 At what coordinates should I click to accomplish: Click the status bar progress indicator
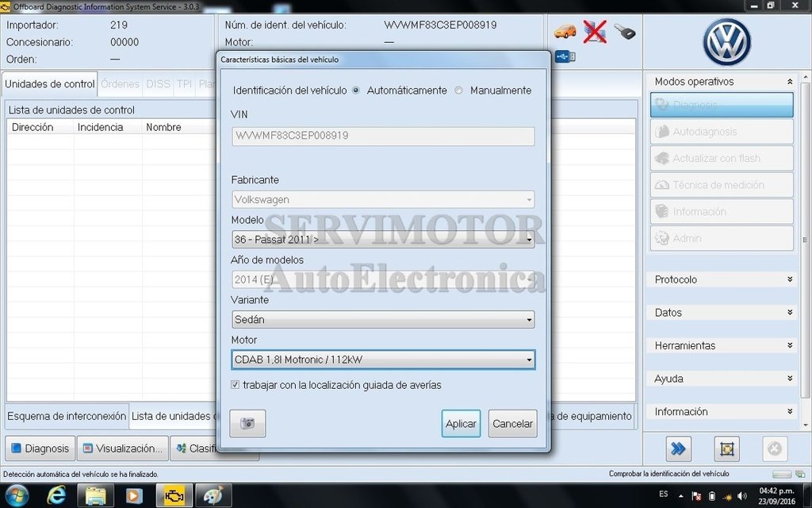[x=782, y=475]
